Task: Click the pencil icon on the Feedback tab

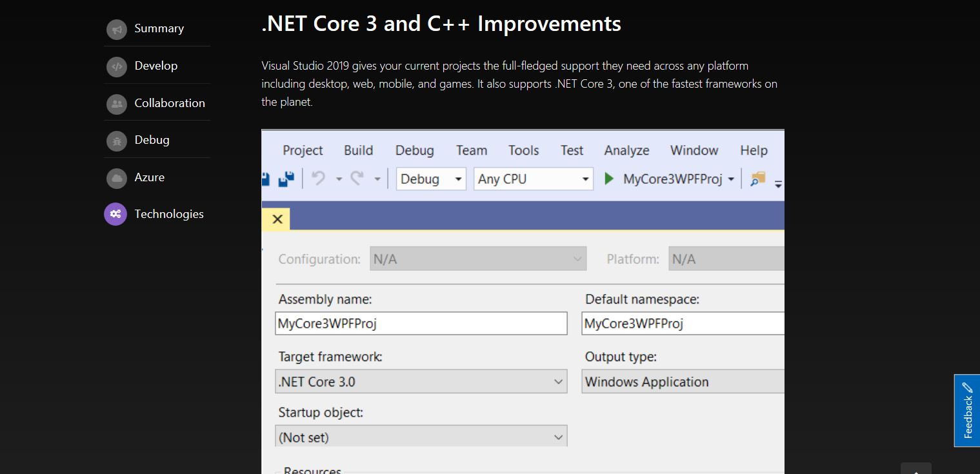Action: coord(967,388)
